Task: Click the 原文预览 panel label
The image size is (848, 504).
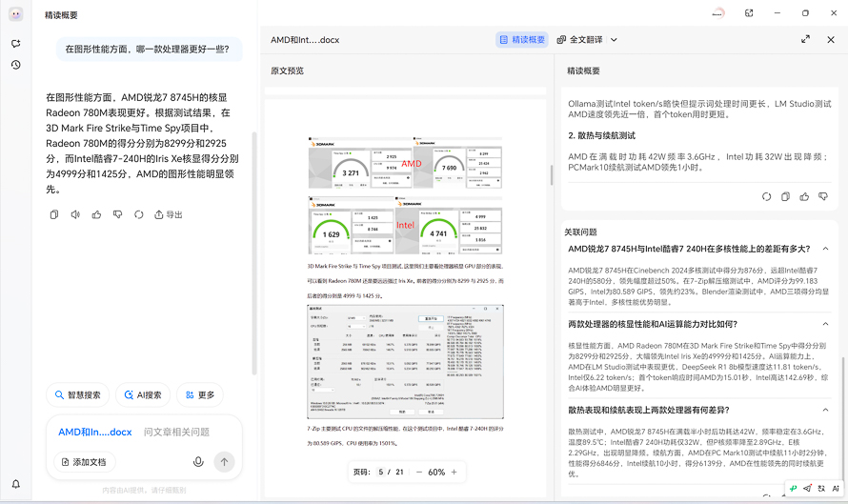Action: click(x=287, y=71)
